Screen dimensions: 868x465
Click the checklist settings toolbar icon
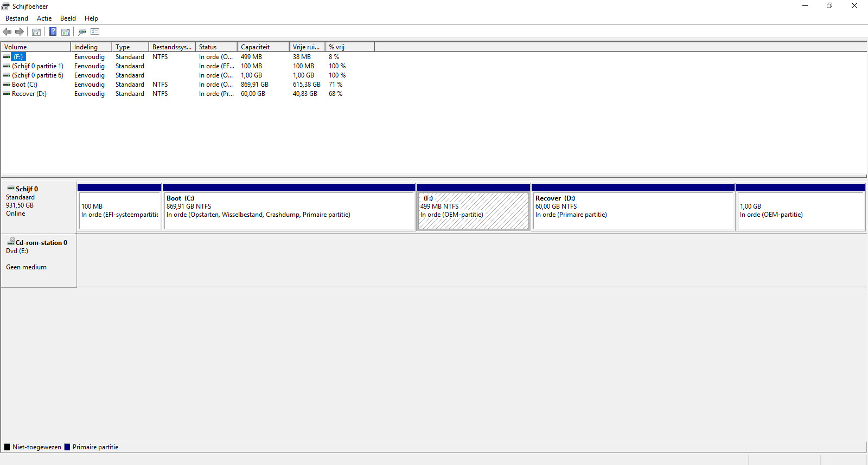coord(95,32)
